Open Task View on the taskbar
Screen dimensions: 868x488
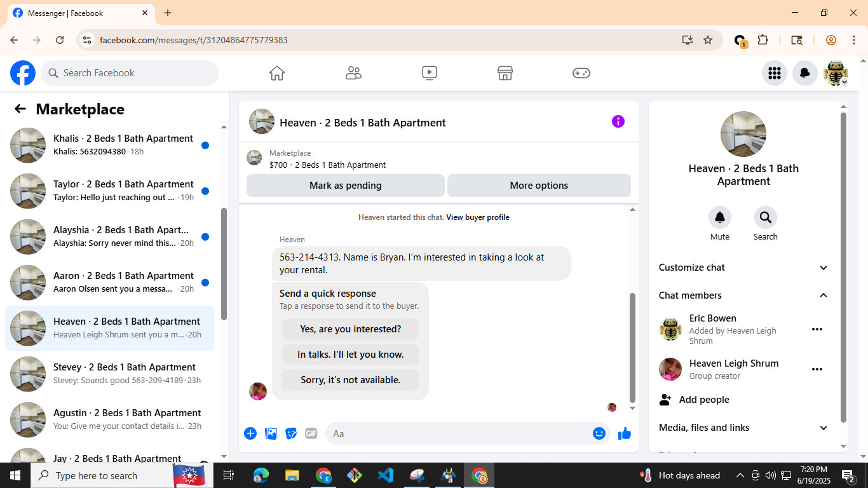tap(229, 475)
